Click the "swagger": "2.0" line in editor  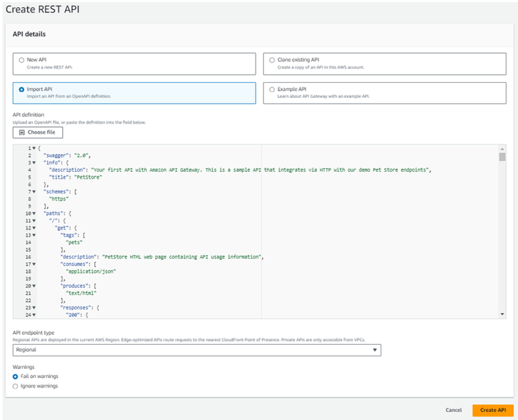67,156
